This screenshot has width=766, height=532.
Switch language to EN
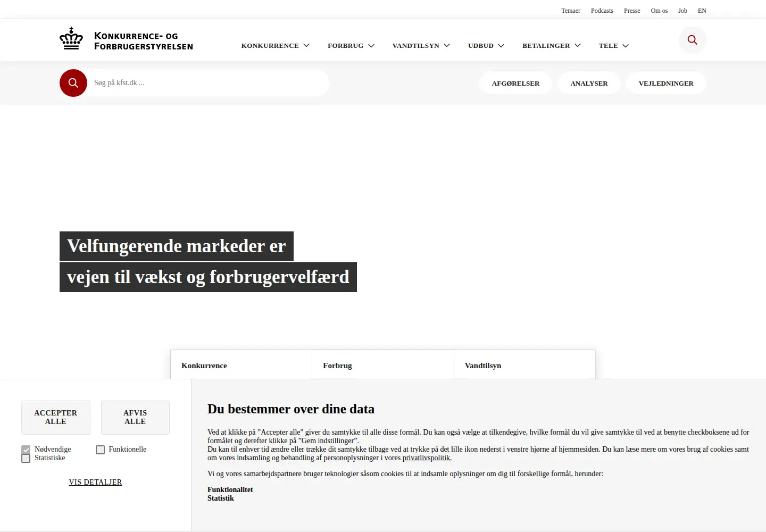point(702,11)
